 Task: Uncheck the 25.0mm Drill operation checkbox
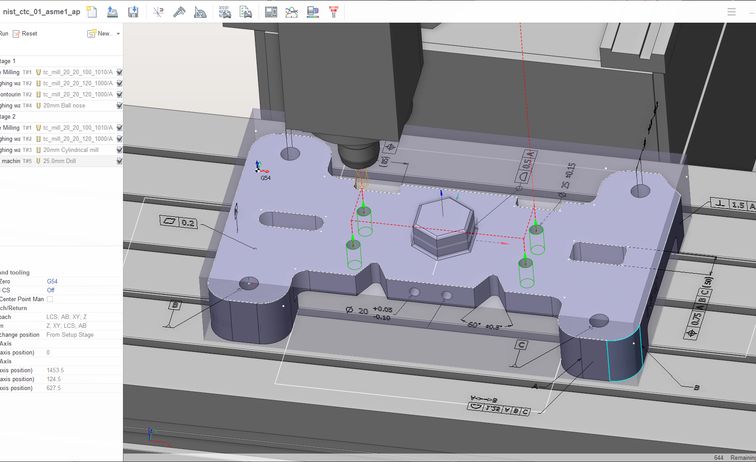point(119,161)
